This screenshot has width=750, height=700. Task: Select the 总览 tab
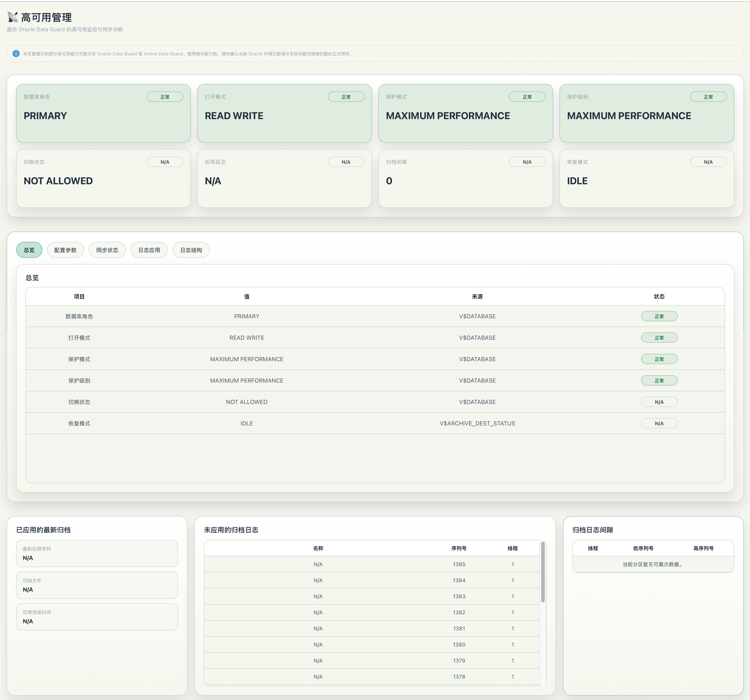29,250
